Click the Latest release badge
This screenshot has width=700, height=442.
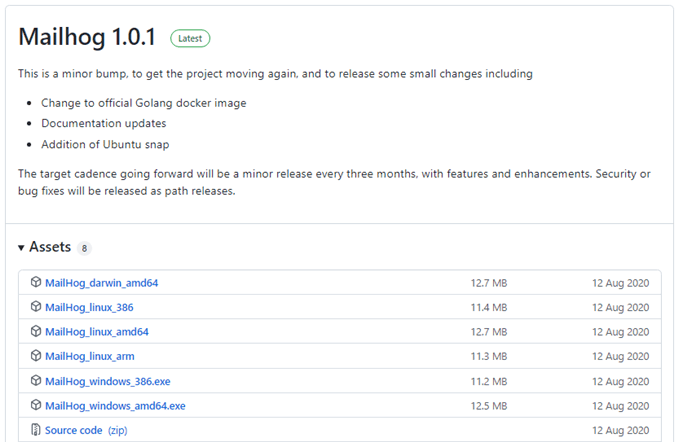(x=190, y=38)
